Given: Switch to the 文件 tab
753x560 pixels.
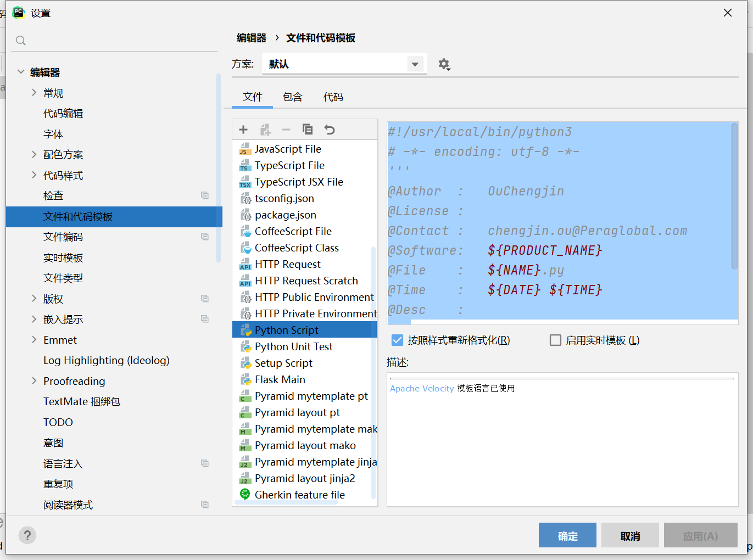Looking at the screenshot, I should point(253,97).
